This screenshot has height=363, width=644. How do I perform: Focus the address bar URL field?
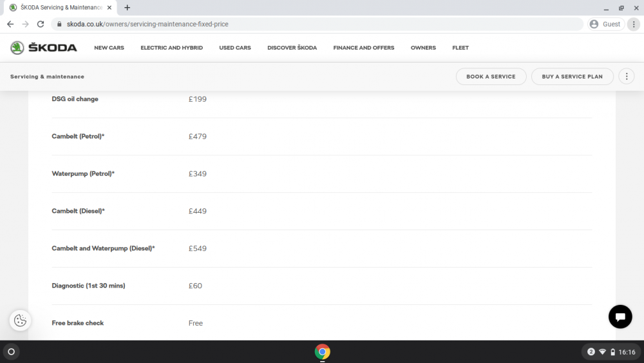[317, 25]
